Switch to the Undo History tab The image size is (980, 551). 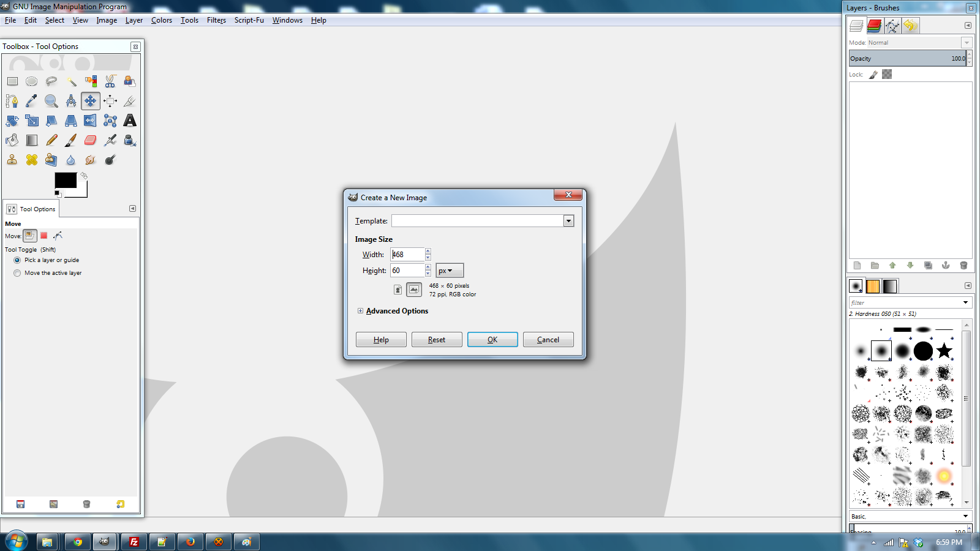pyautogui.click(x=910, y=26)
